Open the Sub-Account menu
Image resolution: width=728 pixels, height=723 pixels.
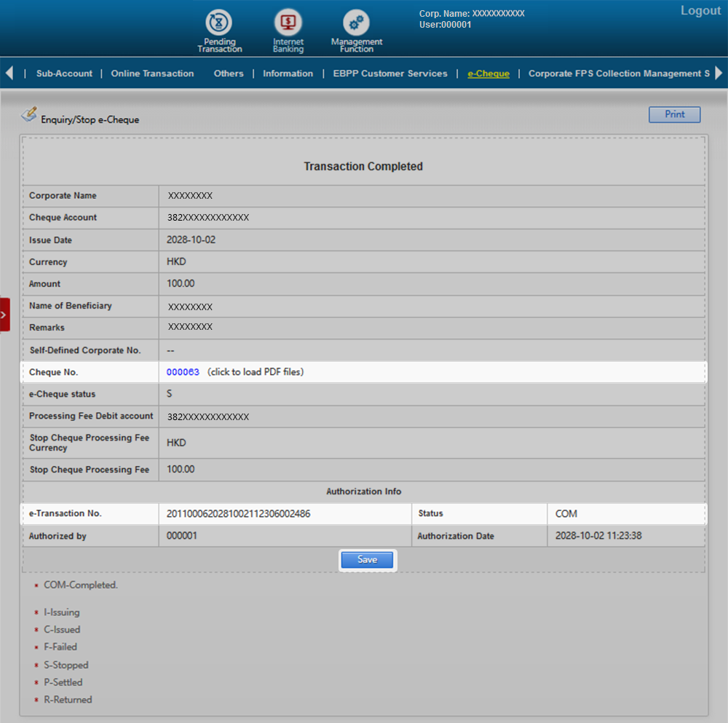pyautogui.click(x=64, y=74)
